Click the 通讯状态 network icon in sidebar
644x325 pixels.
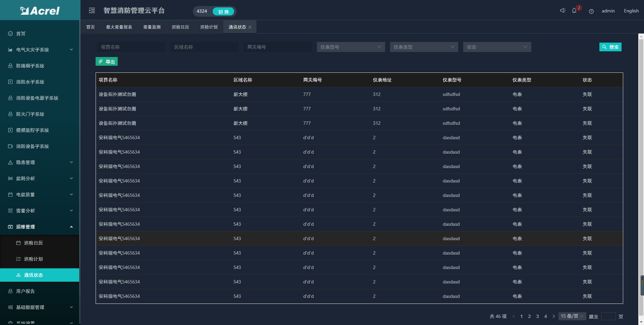tap(18, 275)
